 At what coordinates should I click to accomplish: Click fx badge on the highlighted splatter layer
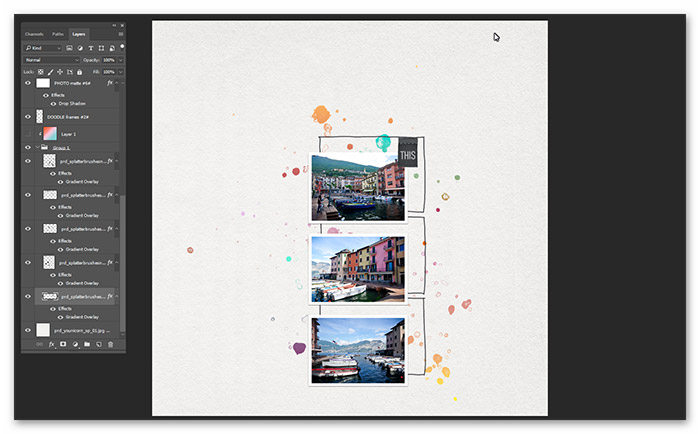[x=110, y=296]
